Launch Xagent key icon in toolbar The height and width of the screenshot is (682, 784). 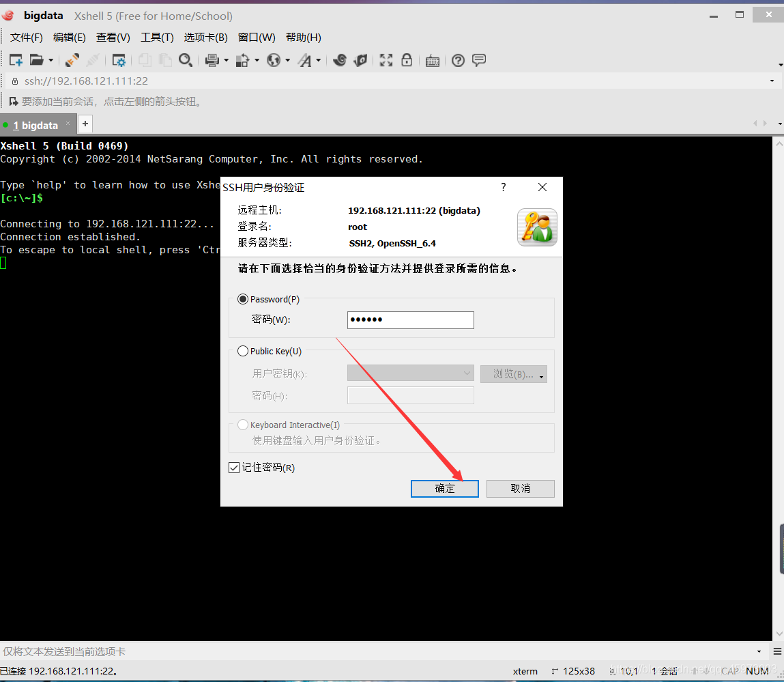coord(360,61)
